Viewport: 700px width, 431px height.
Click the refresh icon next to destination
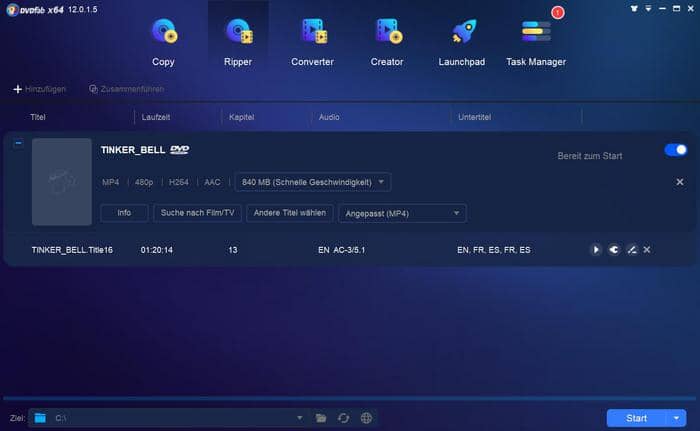(x=343, y=418)
